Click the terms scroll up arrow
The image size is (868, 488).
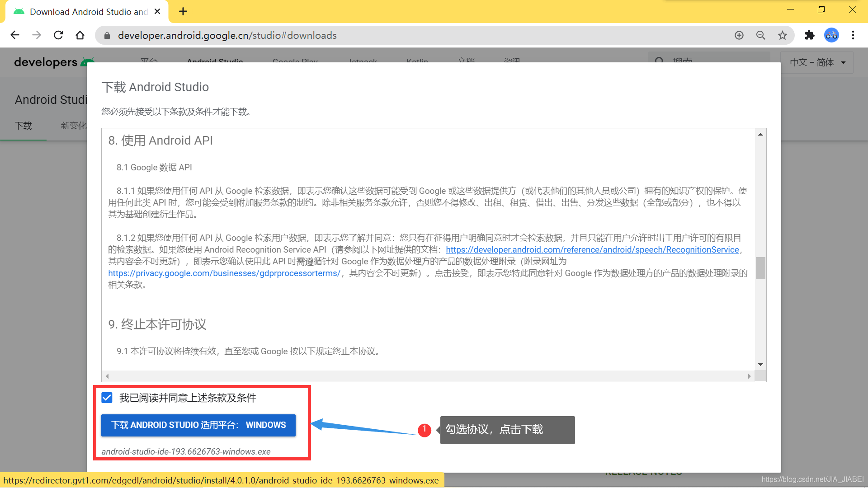coord(760,134)
